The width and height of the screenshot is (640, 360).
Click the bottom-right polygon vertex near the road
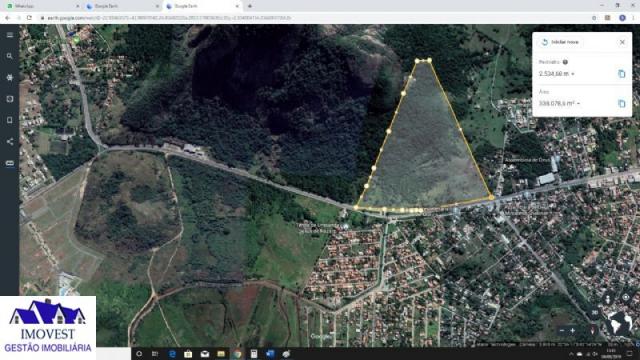click(x=491, y=198)
